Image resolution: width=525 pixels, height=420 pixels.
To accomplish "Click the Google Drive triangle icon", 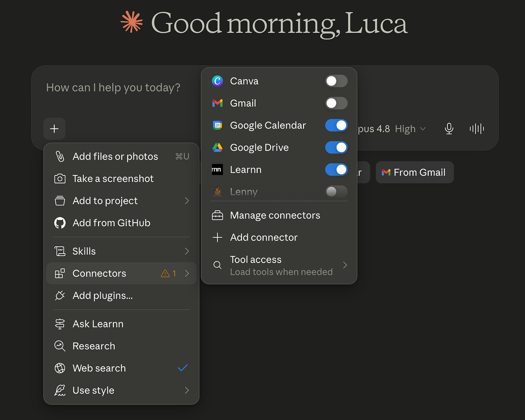I will 217,147.
